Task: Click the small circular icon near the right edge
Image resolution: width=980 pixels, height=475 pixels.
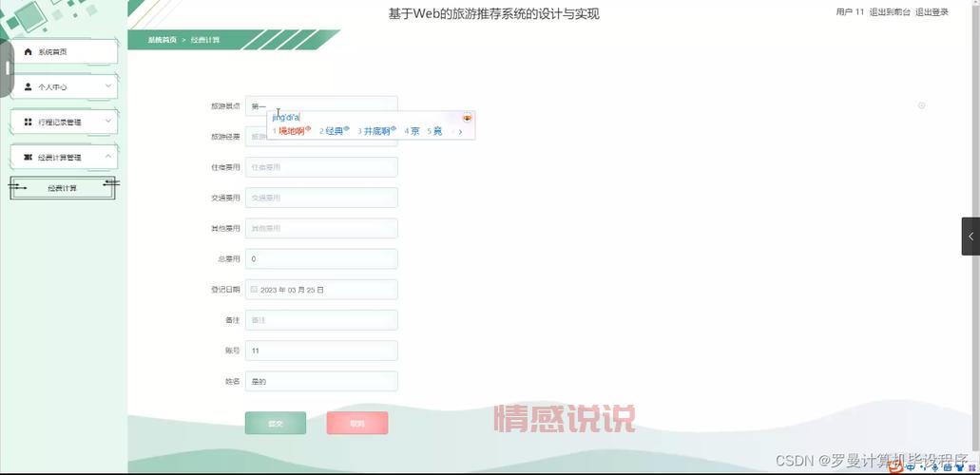Action: (921, 105)
